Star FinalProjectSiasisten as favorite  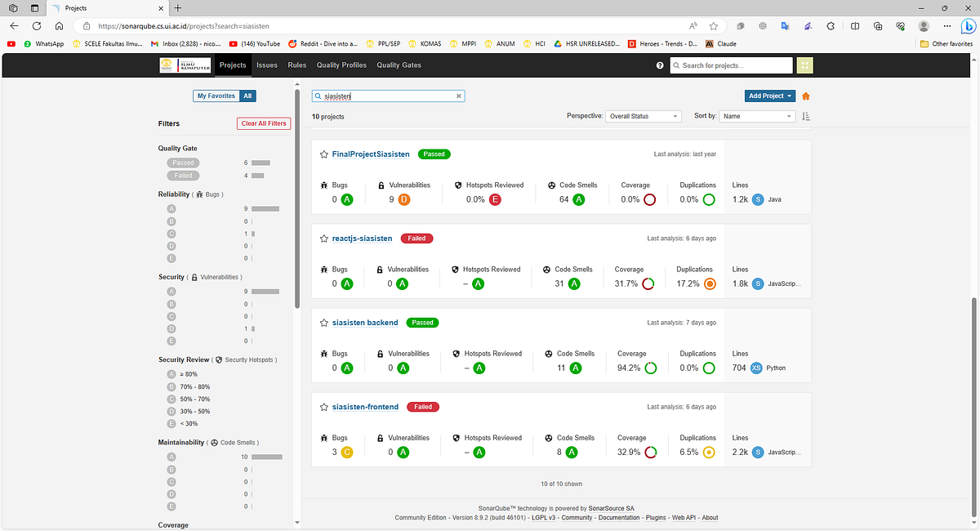pos(323,154)
